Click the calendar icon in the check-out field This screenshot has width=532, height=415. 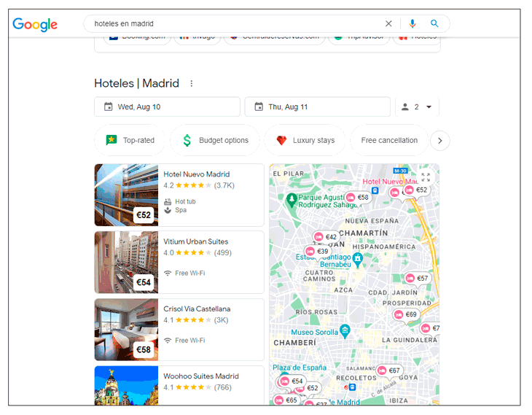point(259,107)
